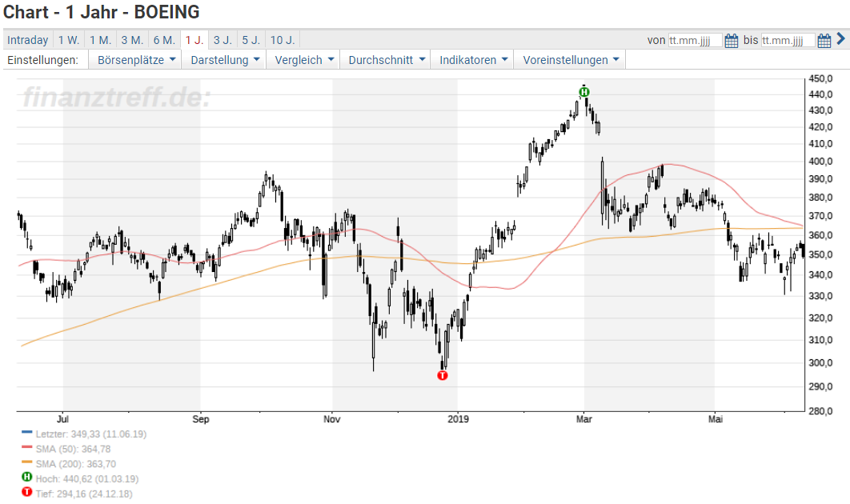Click the Jul x-axis label
Image resolution: width=850 pixels, height=504 pixels.
pyautogui.click(x=63, y=419)
